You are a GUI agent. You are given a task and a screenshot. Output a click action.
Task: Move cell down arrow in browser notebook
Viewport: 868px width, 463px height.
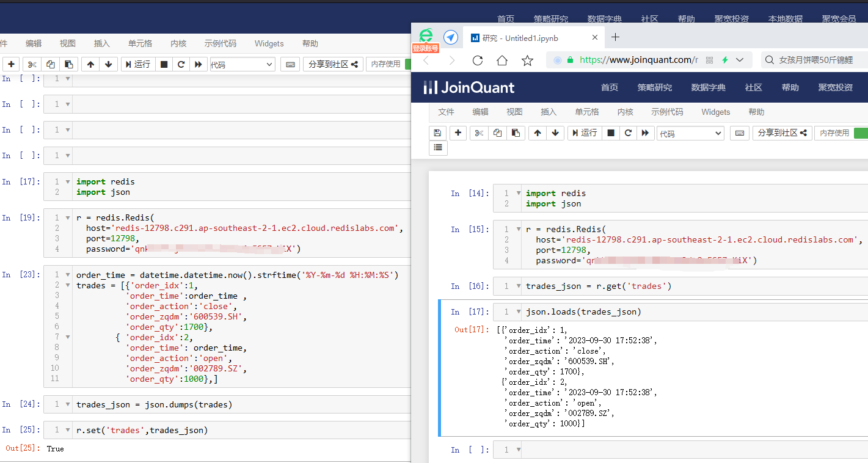click(x=555, y=133)
